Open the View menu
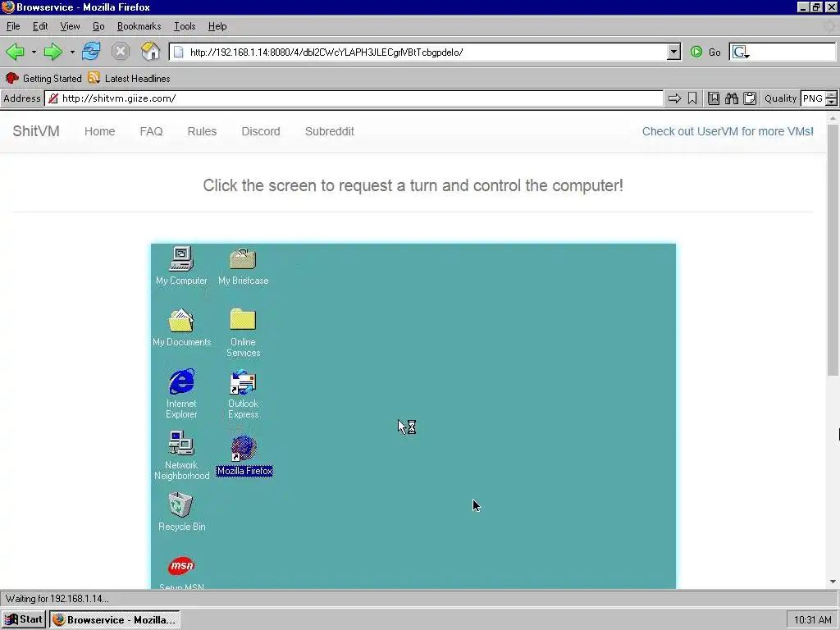 [70, 26]
